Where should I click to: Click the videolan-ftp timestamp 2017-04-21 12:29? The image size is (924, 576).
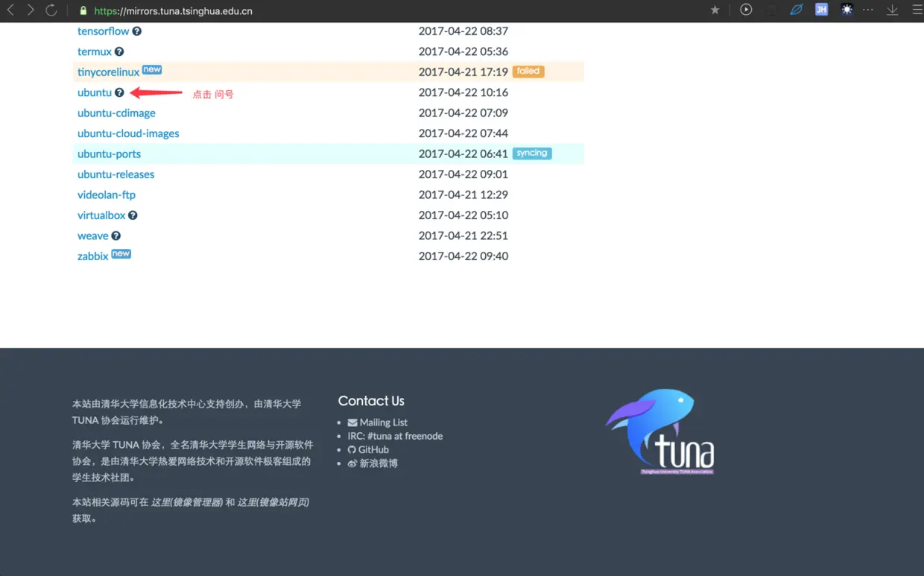click(463, 194)
